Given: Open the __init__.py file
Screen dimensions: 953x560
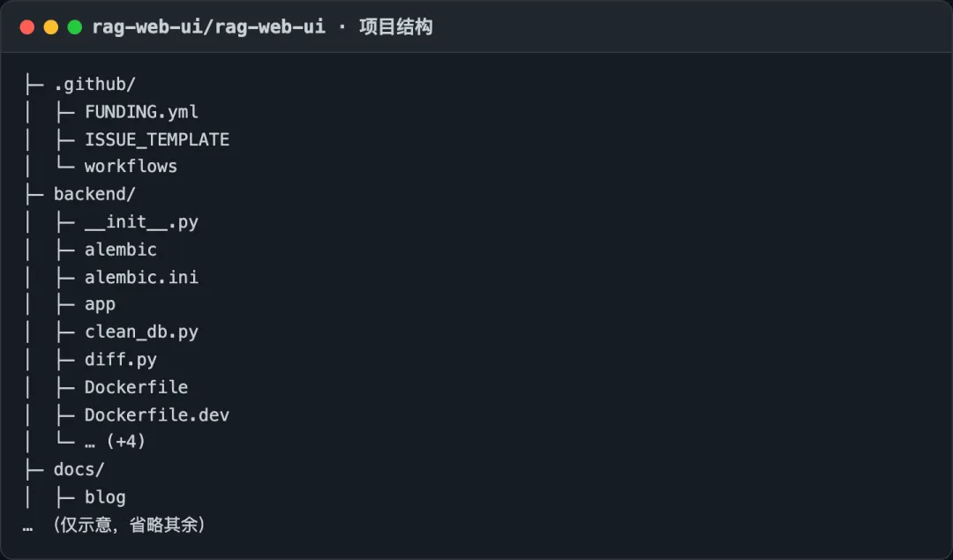Looking at the screenshot, I should tap(141, 222).
